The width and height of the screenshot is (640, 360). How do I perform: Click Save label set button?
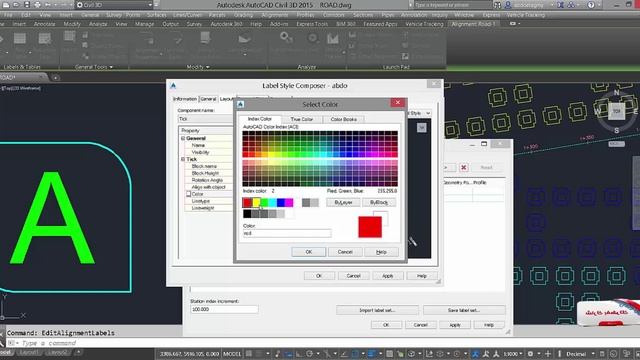tap(464, 310)
